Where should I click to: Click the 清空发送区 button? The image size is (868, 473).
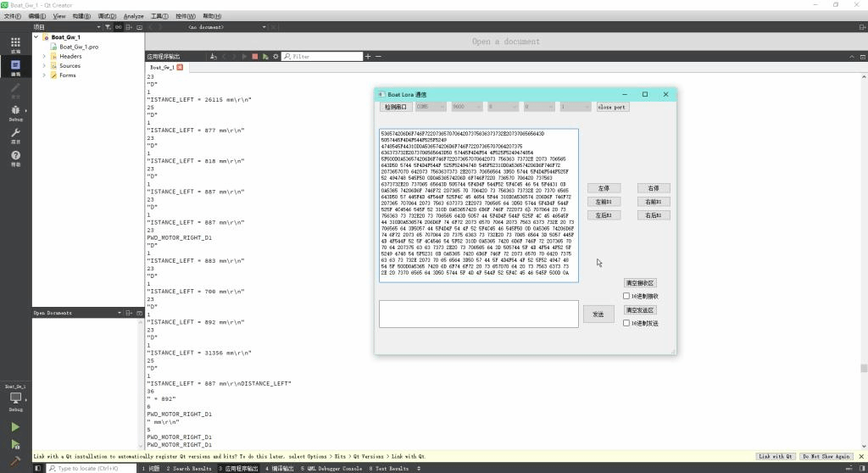[x=640, y=310]
